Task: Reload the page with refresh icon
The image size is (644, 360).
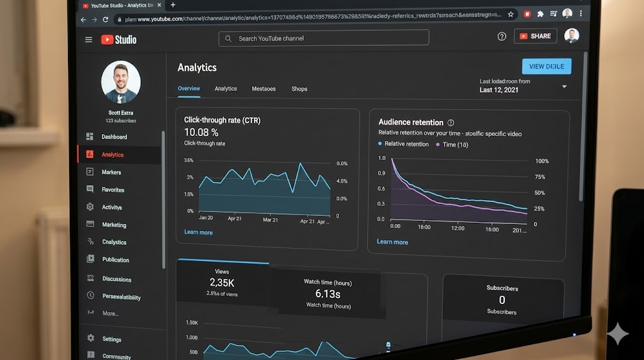Action: [x=106, y=20]
